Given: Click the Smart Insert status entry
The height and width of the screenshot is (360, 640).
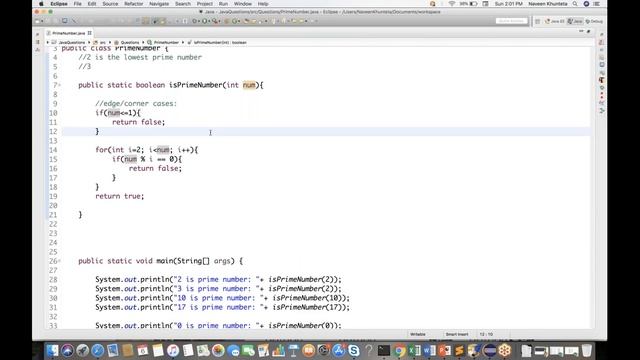Looking at the screenshot, I should pos(457,334).
